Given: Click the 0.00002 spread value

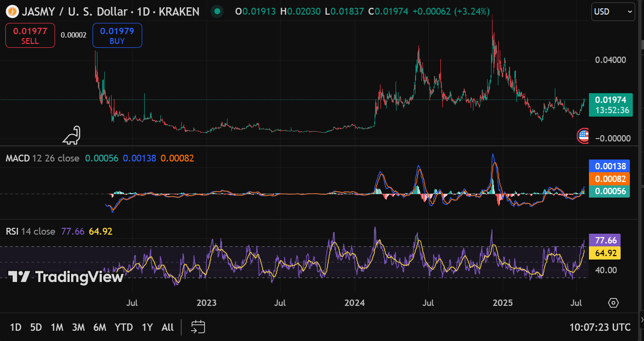Looking at the screenshot, I should coord(74,35).
